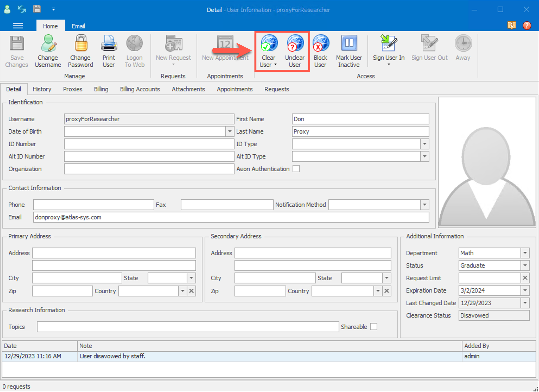Switch to the Proxies tab
This screenshot has height=392, width=539.
72,89
